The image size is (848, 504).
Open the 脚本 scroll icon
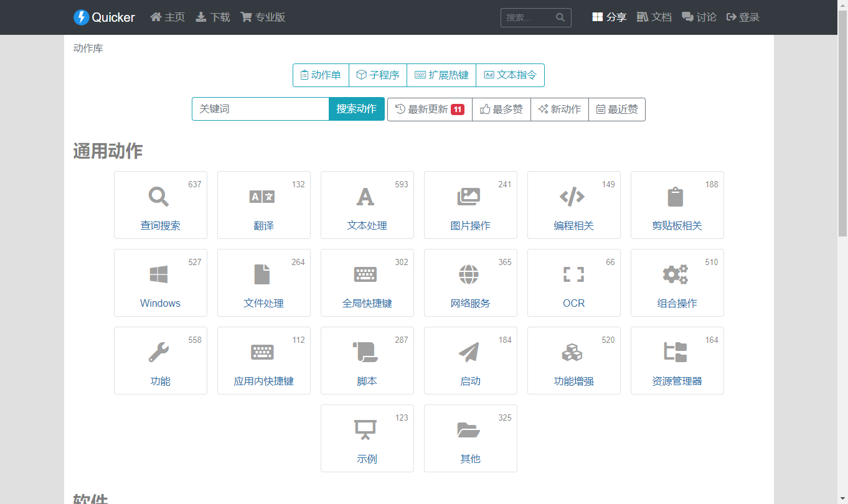[x=365, y=352]
